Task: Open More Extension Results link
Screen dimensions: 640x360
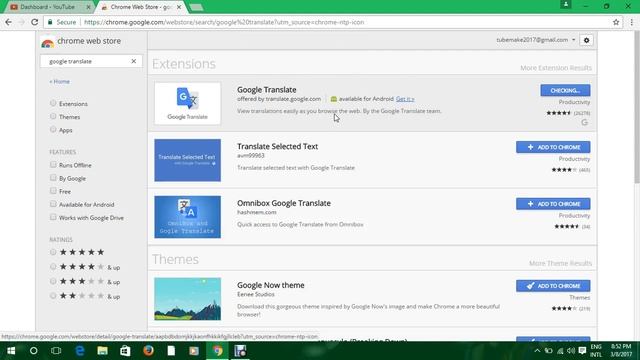Action: coord(556,68)
